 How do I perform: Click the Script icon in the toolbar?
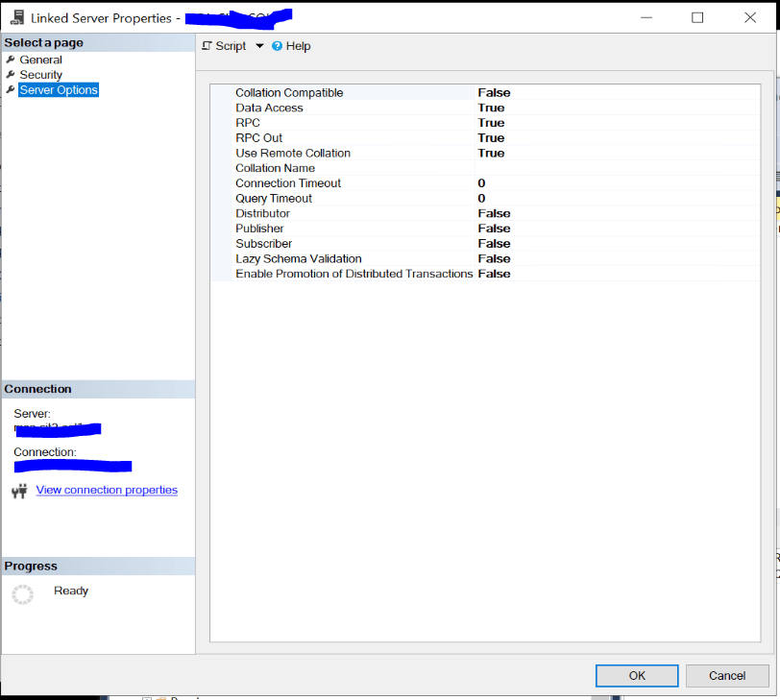[206, 45]
